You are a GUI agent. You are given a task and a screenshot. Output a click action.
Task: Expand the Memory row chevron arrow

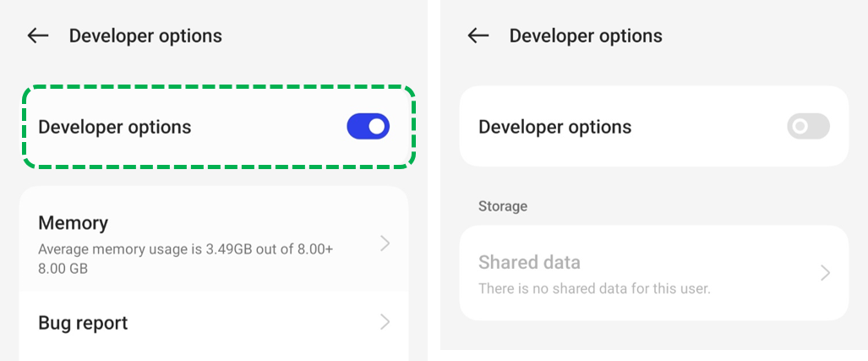385,243
